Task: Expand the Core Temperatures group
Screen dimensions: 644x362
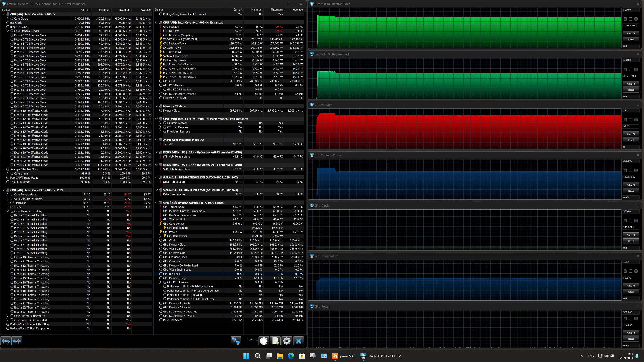Action: (x=7, y=194)
